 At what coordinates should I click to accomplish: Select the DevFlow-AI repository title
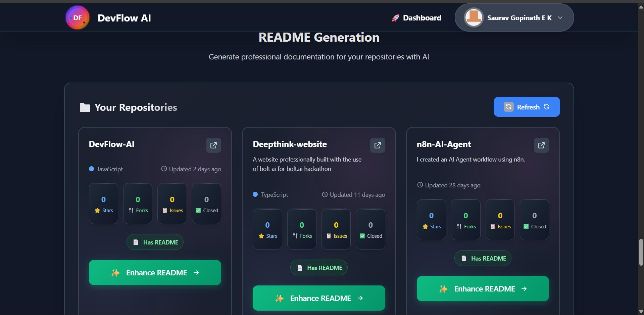112,144
